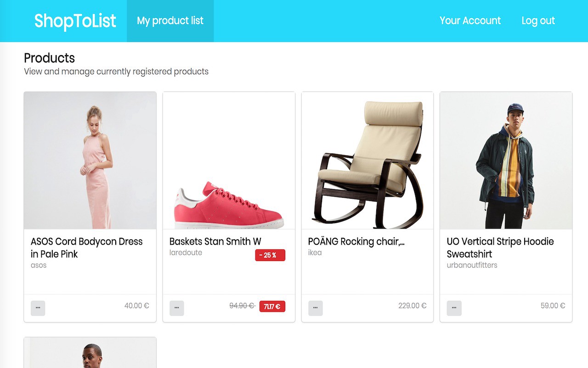Click the pink dress product image
Viewport: 588px width, 368px height.
(90, 160)
